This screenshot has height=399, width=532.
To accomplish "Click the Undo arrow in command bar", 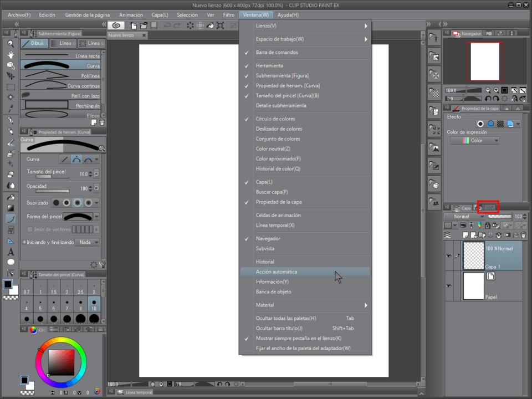I will click(x=167, y=25).
